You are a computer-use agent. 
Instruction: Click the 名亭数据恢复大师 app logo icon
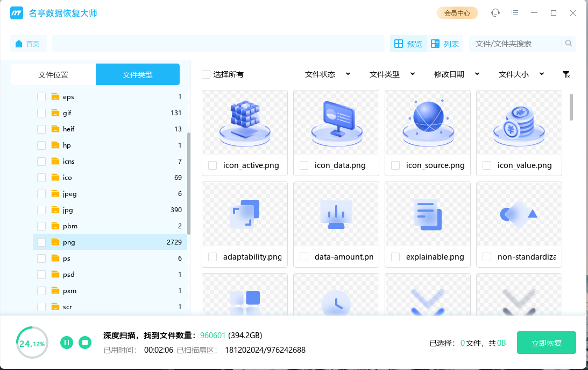tap(16, 12)
